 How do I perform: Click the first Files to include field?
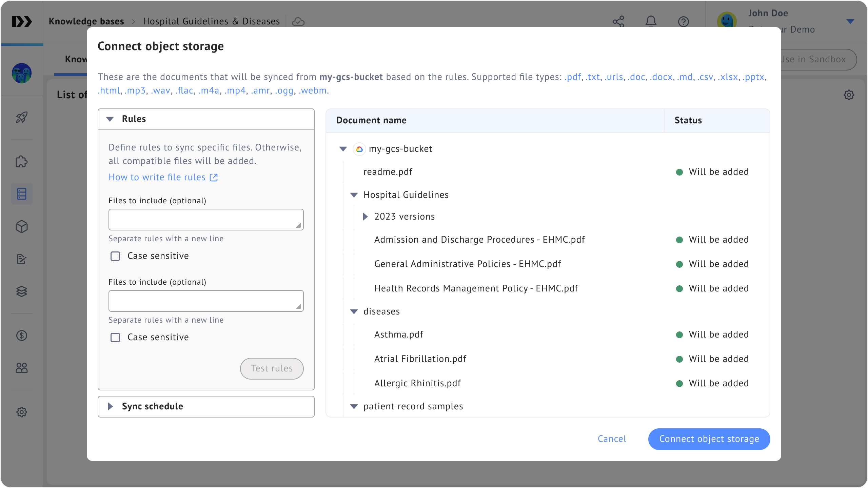coord(205,220)
